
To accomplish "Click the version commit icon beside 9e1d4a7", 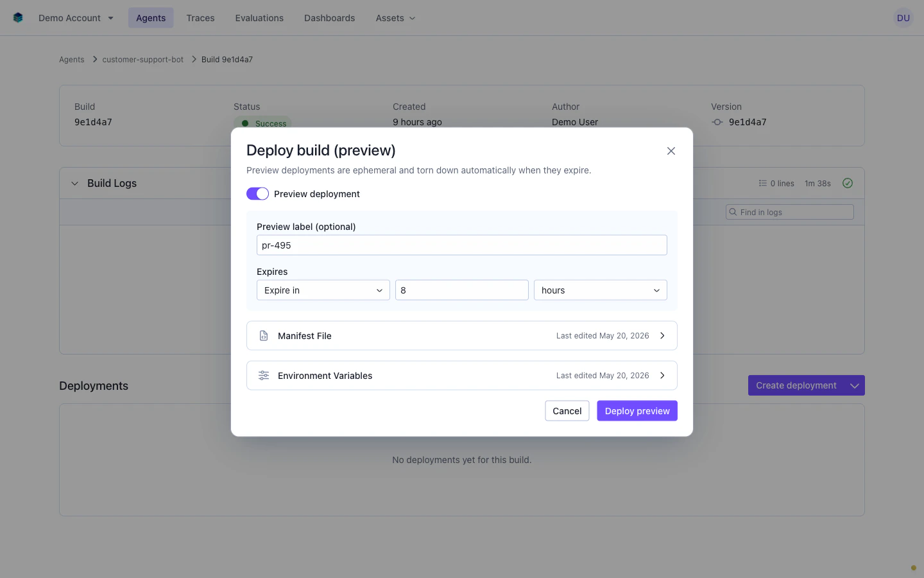I will (x=717, y=122).
